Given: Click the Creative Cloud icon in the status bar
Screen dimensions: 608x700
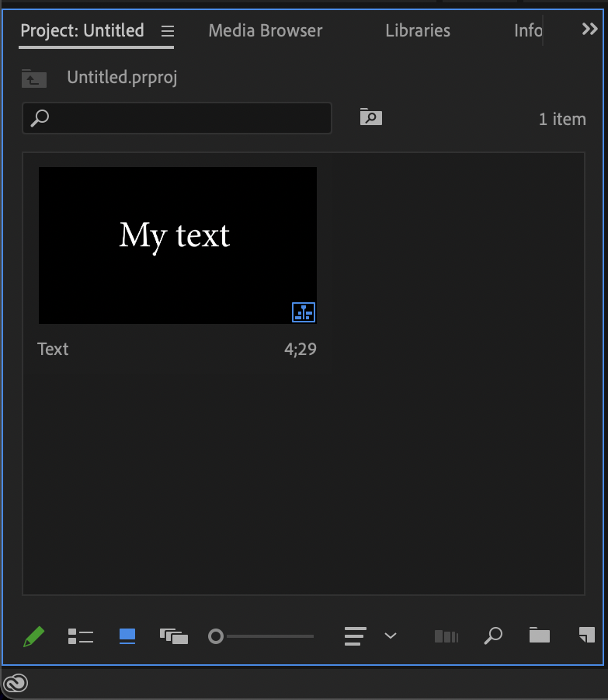Looking at the screenshot, I should [17, 684].
